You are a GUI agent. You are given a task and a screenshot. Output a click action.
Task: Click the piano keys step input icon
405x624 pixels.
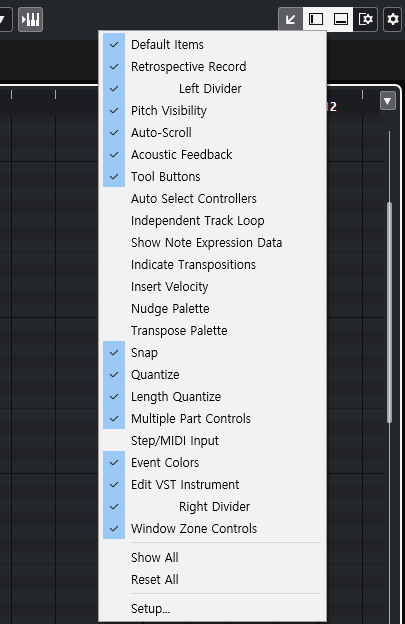click(31, 19)
